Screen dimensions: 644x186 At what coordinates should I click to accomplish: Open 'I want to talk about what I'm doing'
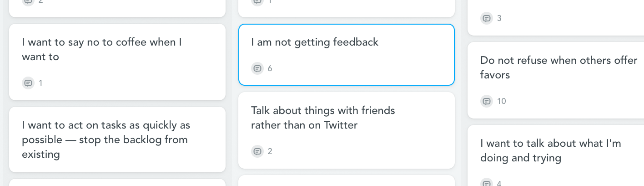pos(556,155)
